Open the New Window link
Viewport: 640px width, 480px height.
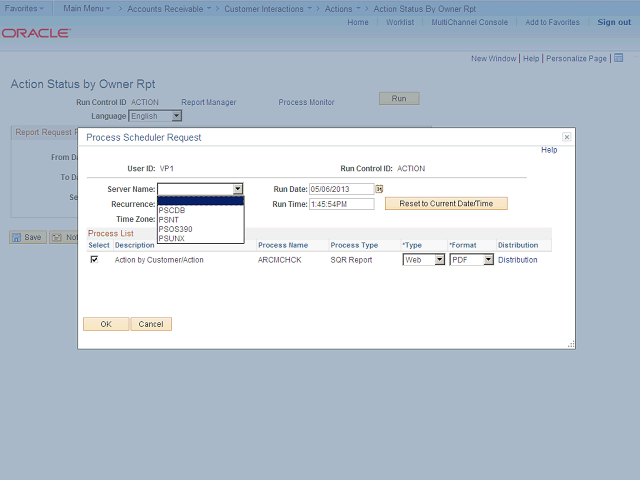pyautogui.click(x=493, y=58)
